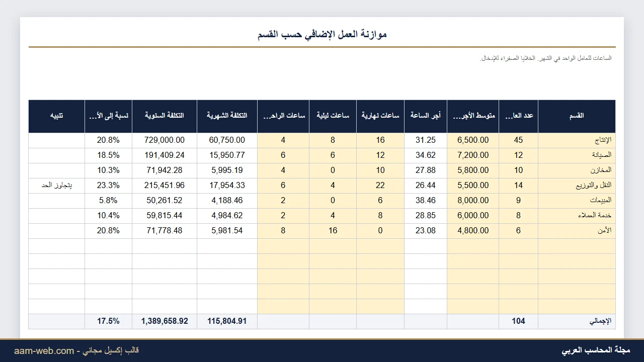
Task: Click the يتجاوز الحد alert cell
Action: 56,186
